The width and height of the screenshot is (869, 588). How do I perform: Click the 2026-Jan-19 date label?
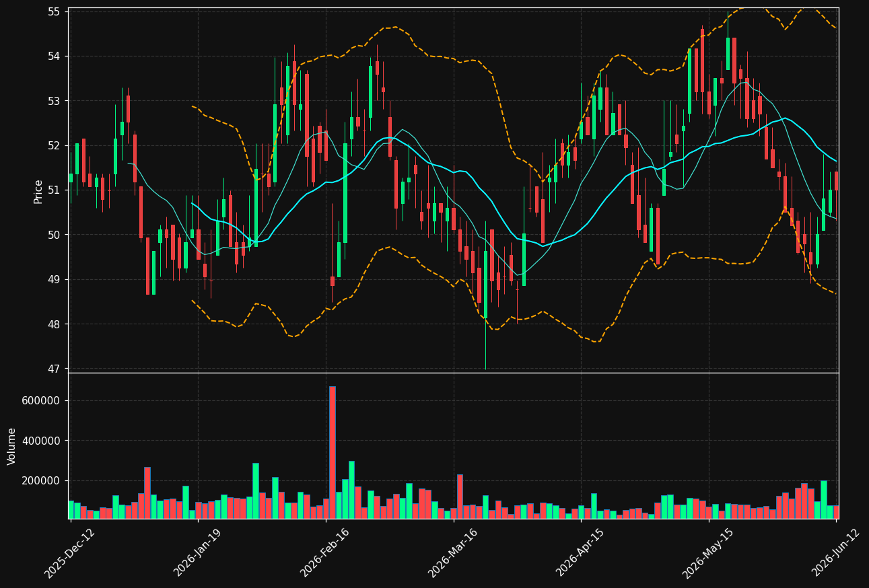tap(197, 552)
